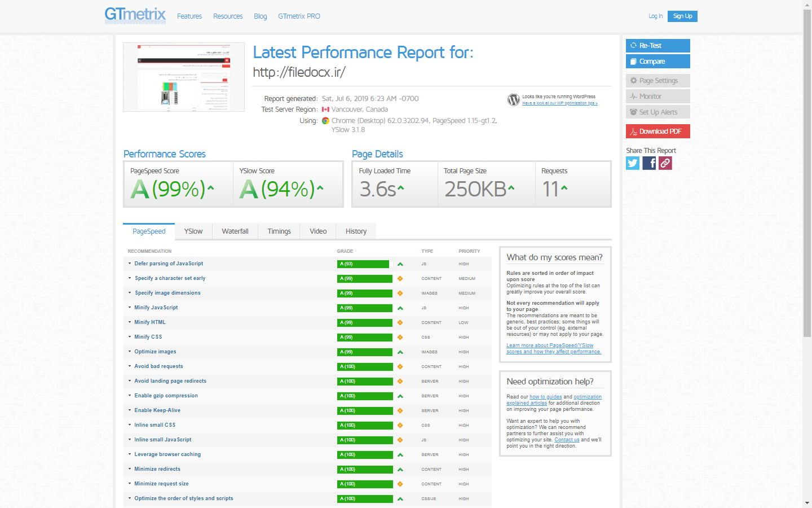
Task: Click arrow icon for Defer parsing of JavaScript
Action: point(400,264)
